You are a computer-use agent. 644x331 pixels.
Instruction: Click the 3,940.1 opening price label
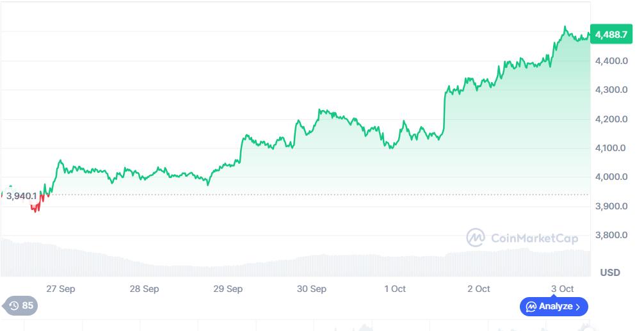click(20, 196)
